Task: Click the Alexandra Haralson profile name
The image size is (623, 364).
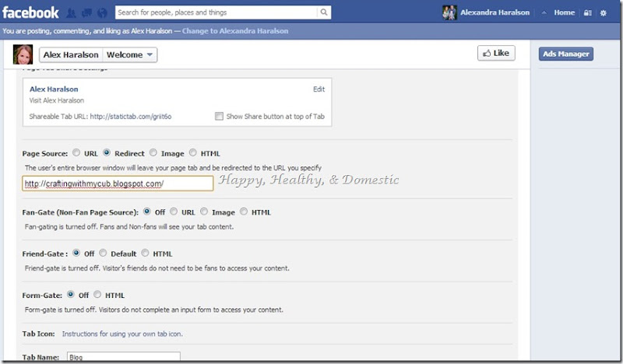Action: point(495,12)
